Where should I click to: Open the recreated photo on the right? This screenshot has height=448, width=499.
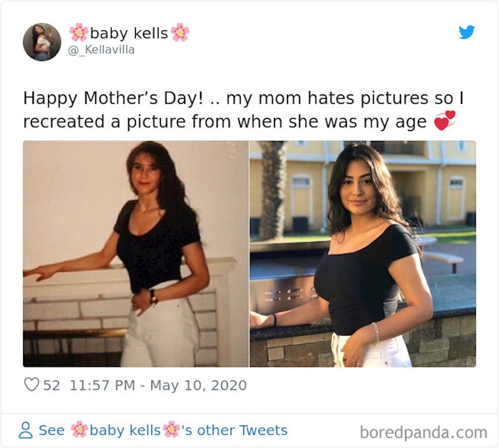point(362,253)
